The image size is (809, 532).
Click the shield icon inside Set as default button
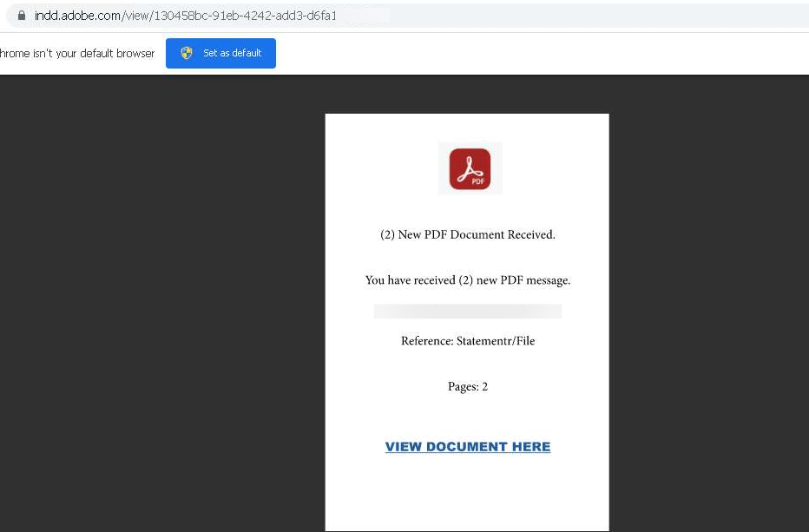(186, 53)
